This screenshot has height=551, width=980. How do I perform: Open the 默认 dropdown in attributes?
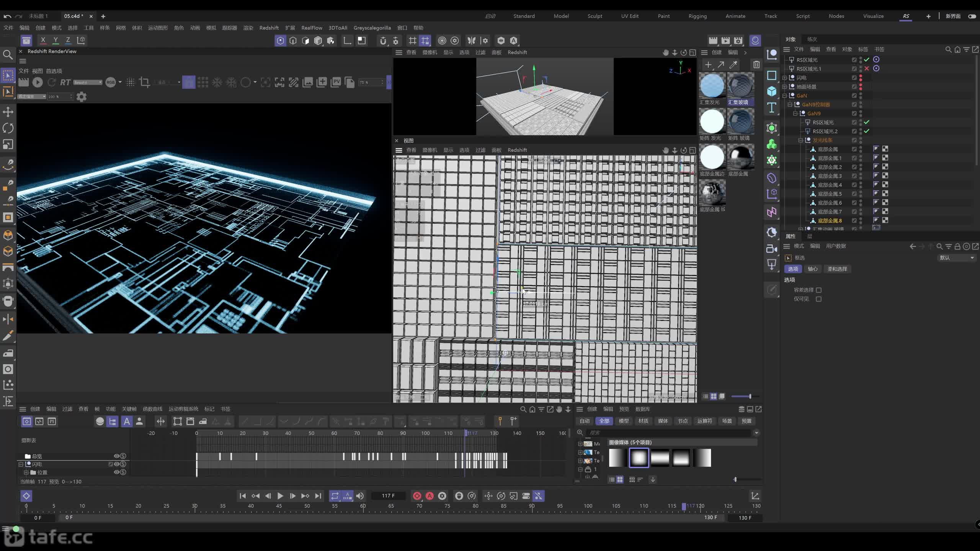pos(956,258)
